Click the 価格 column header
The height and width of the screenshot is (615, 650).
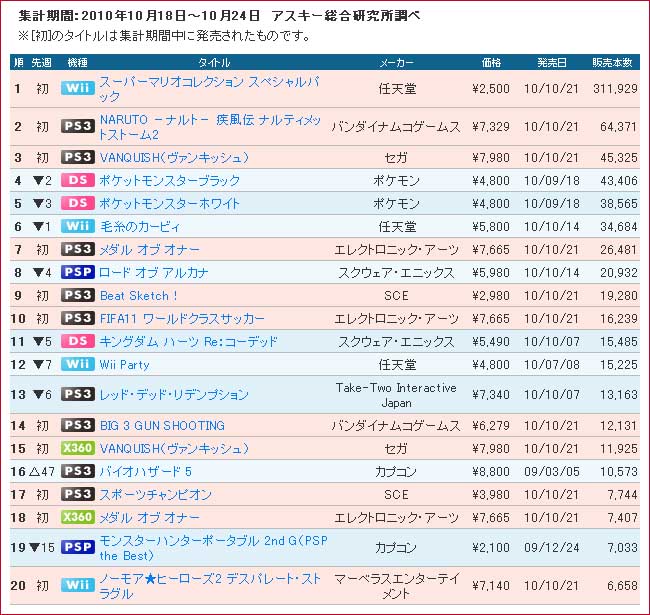[x=492, y=63]
